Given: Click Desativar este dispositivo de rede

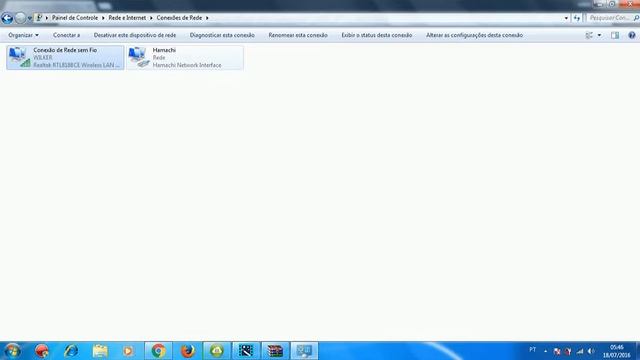Looking at the screenshot, I should pos(135,35).
